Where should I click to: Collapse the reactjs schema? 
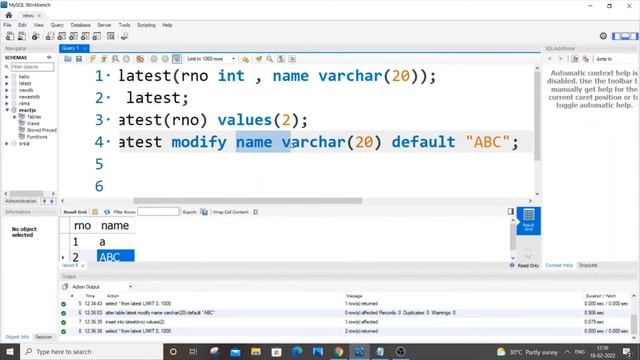coord(7,110)
